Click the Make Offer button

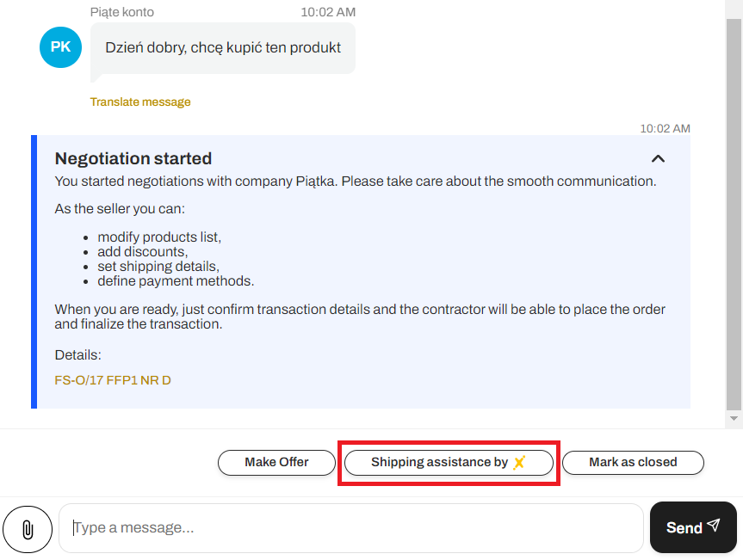point(276,463)
